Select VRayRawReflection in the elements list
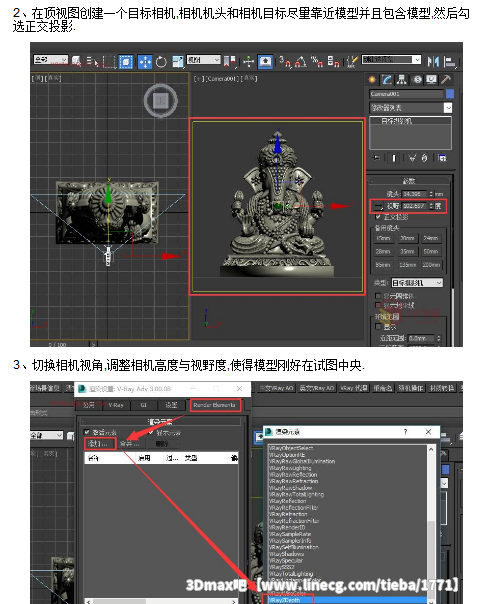498x604 pixels. pos(293,475)
